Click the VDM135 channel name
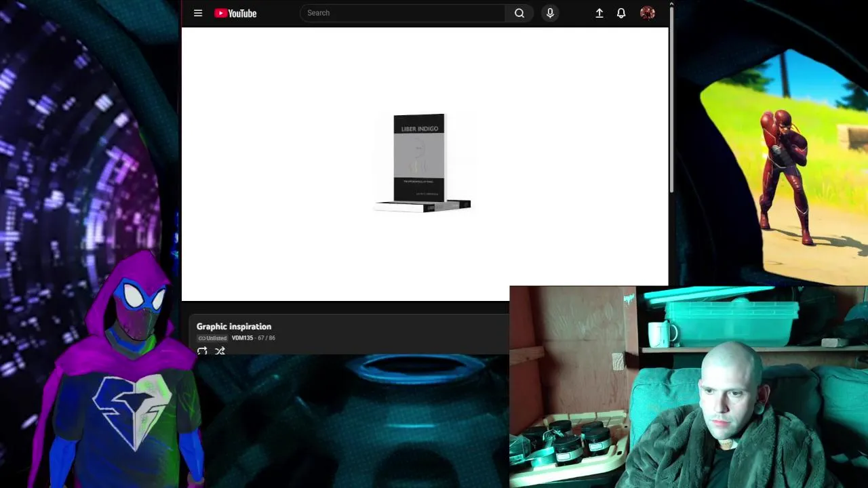The image size is (868, 488). pyautogui.click(x=242, y=338)
